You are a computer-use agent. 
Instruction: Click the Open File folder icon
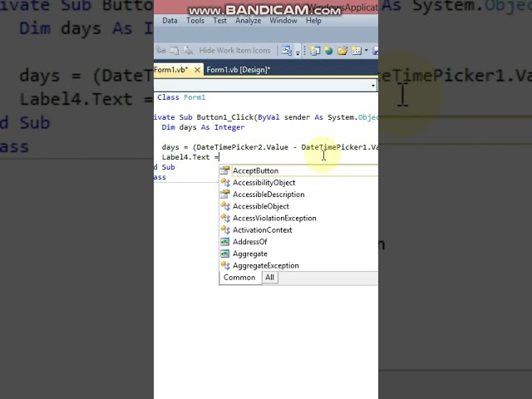(x=342, y=51)
